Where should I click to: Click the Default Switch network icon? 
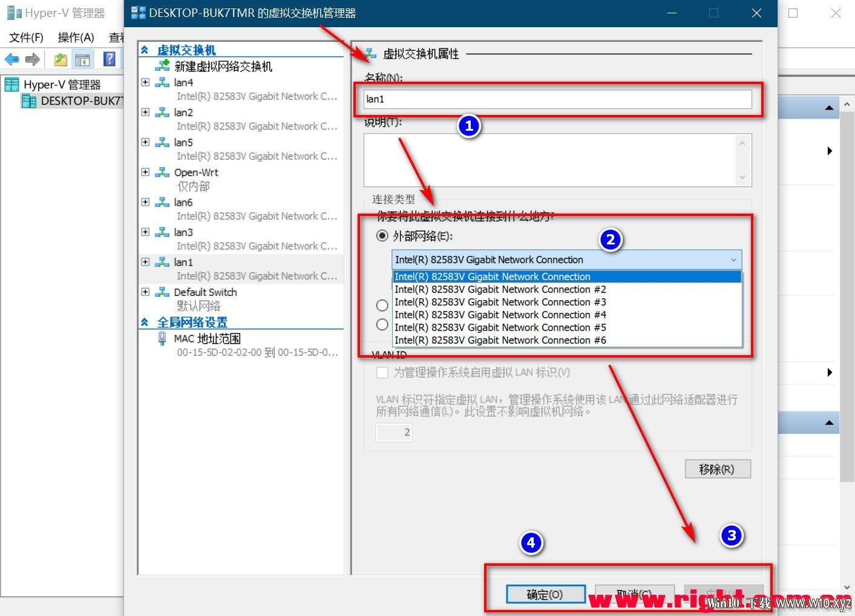(162, 292)
